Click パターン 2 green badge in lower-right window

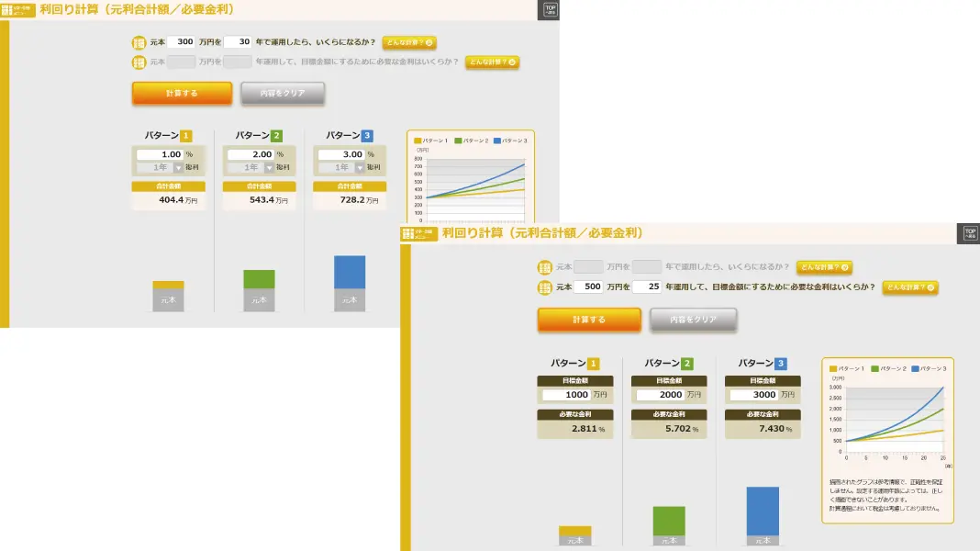tap(687, 364)
